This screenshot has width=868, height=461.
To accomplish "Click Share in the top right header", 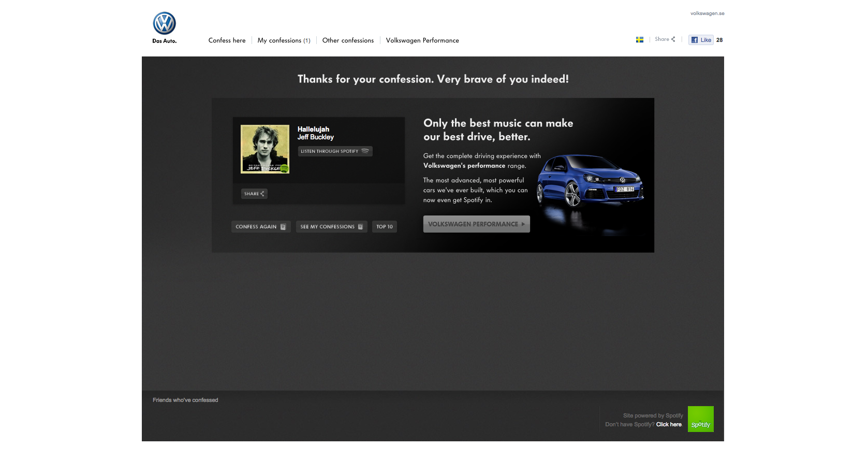I will [x=665, y=39].
